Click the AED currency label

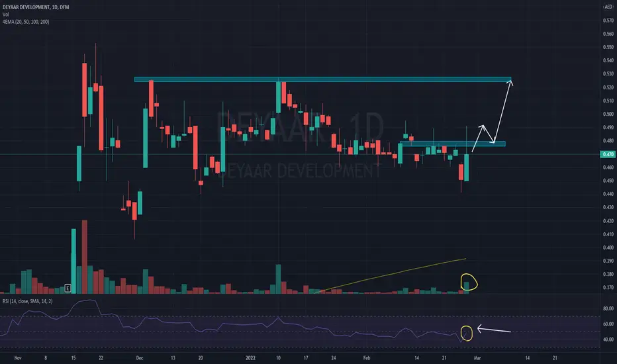(608, 7)
